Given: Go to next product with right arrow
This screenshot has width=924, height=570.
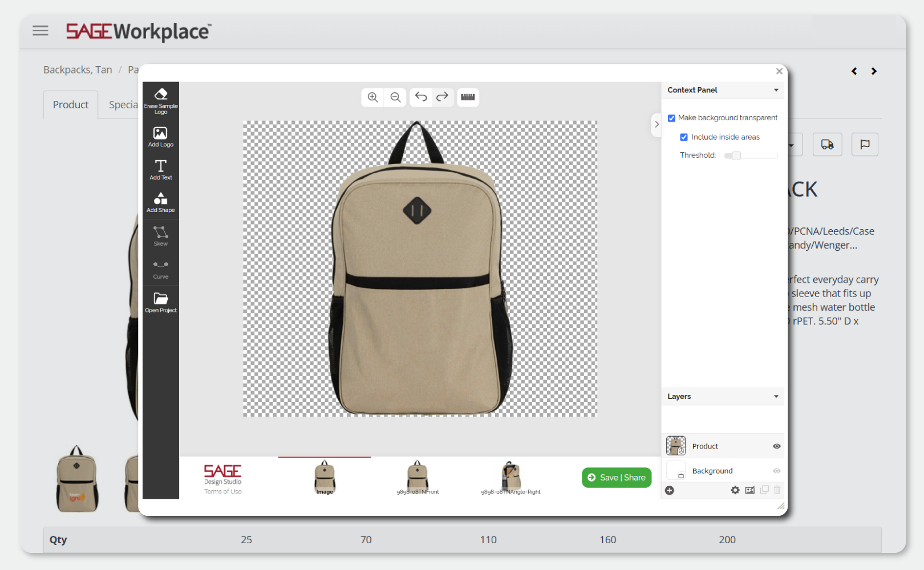Looking at the screenshot, I should [x=874, y=71].
